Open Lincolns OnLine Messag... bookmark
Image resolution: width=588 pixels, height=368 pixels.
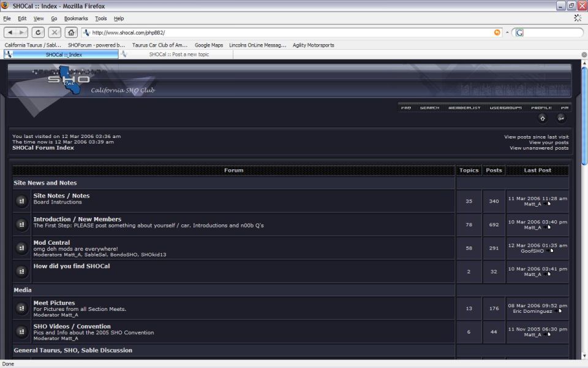(258, 45)
